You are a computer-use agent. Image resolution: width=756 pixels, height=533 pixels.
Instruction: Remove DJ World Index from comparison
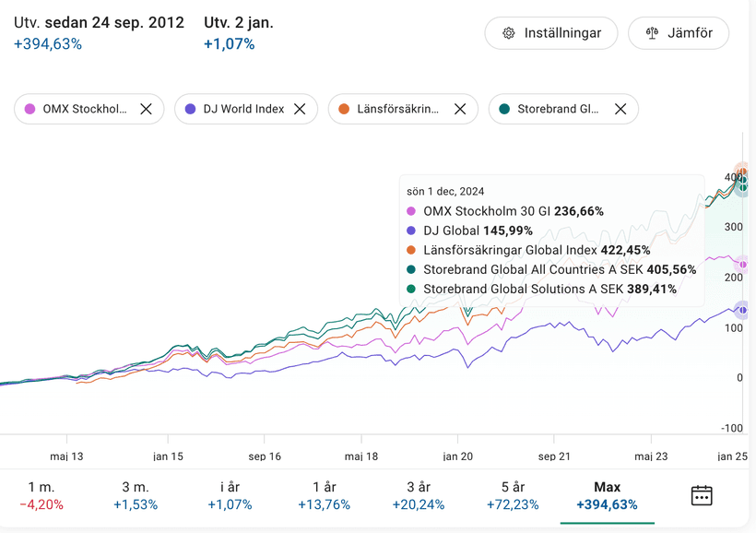coord(300,109)
